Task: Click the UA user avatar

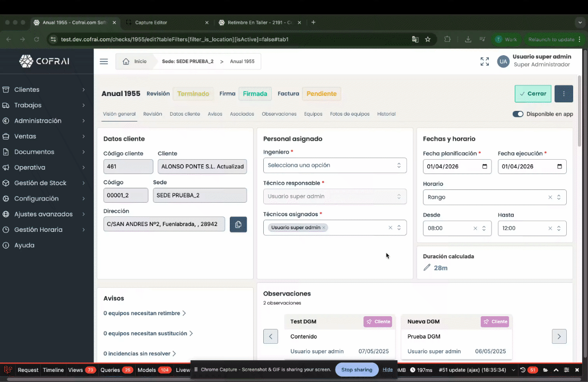Action: point(503,62)
